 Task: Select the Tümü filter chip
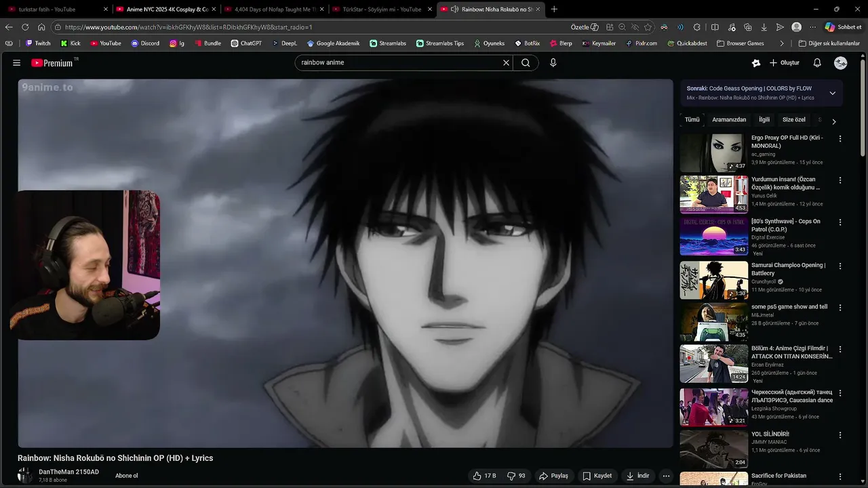[692, 120]
